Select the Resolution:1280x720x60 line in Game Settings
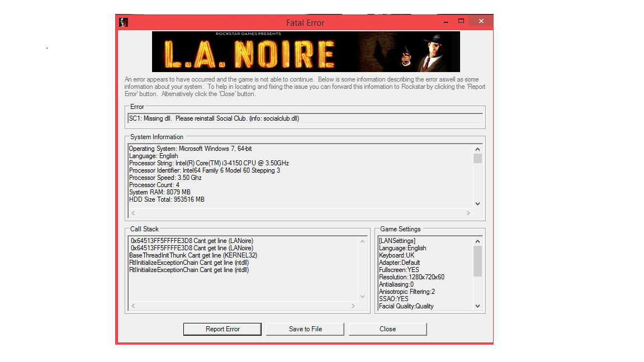 pyautogui.click(x=411, y=277)
